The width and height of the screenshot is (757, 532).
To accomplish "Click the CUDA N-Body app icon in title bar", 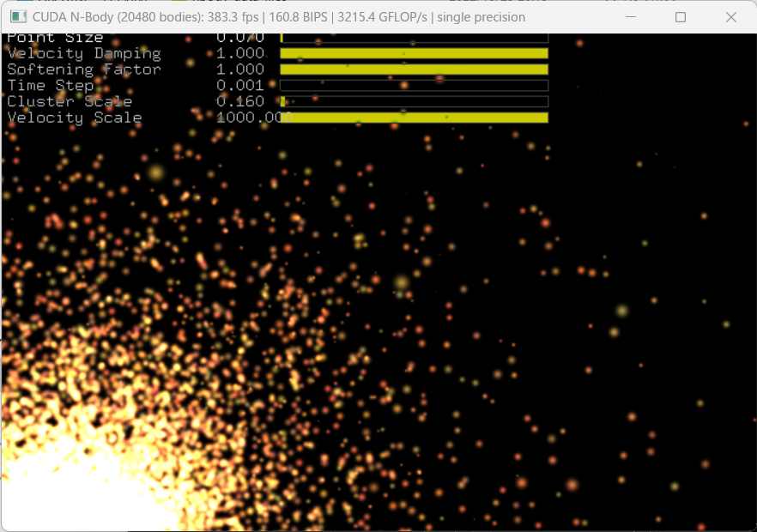I will point(17,17).
